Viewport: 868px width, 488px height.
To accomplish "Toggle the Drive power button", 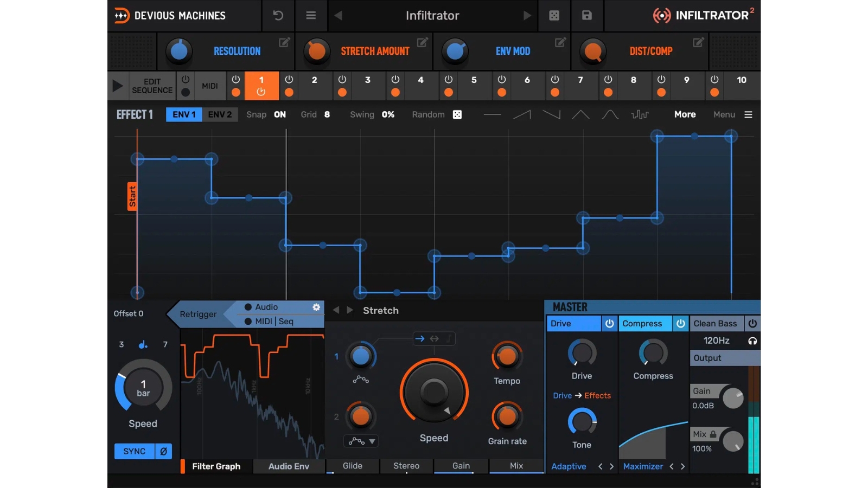I will (x=609, y=324).
